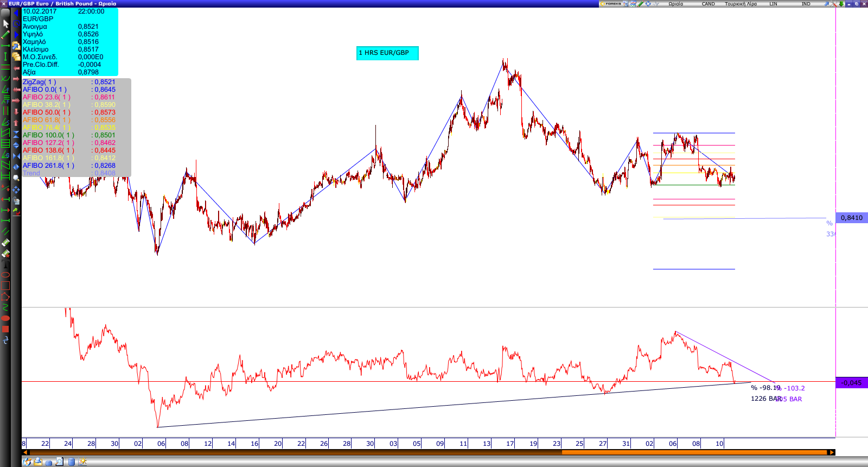Click the AFIBO 50.0( 1 ) indicator entry
This screenshot has width=868, height=467.
click(47, 112)
